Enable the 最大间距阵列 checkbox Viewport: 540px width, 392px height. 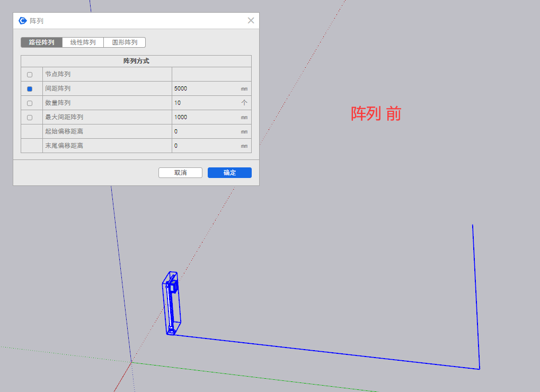30,118
